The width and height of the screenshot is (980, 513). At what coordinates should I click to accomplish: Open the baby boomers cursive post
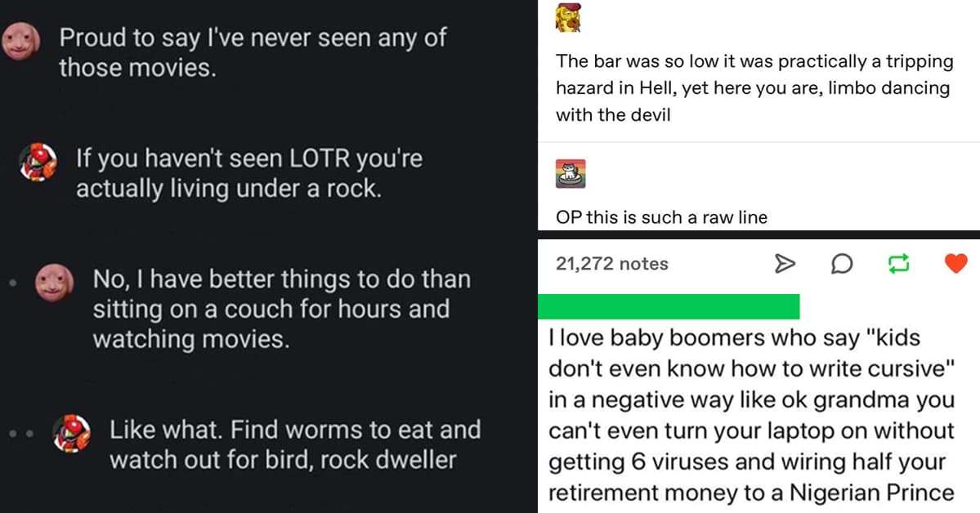(750, 415)
